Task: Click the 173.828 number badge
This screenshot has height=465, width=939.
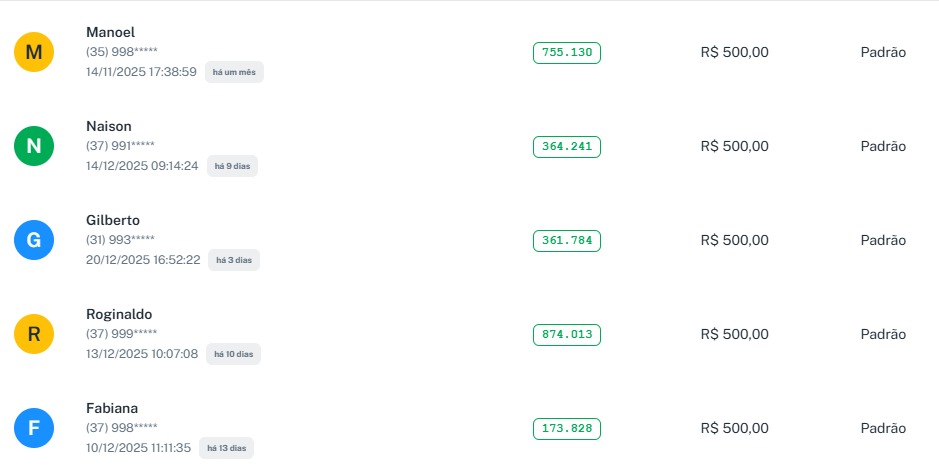Action: point(567,429)
